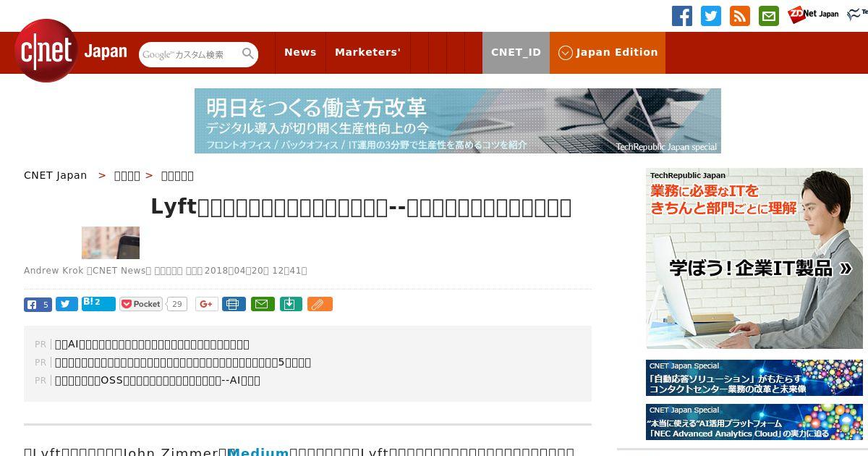This screenshot has height=456, width=868.
Task: Click the Lyft article headline
Action: (x=361, y=207)
